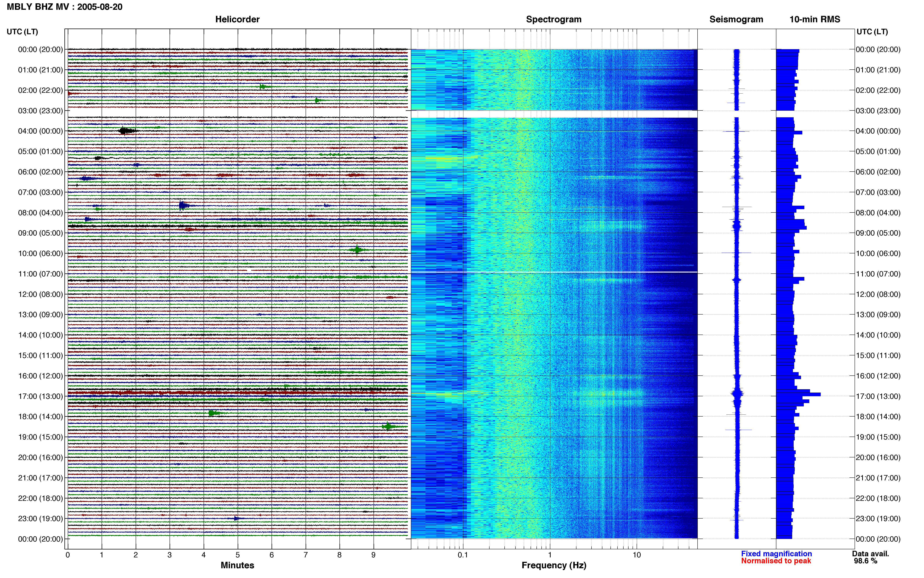Viewport: 924px width, 578px height.
Task: Click '07:00 (03:00)' on the RMS panel time axis
Action: pos(878,192)
